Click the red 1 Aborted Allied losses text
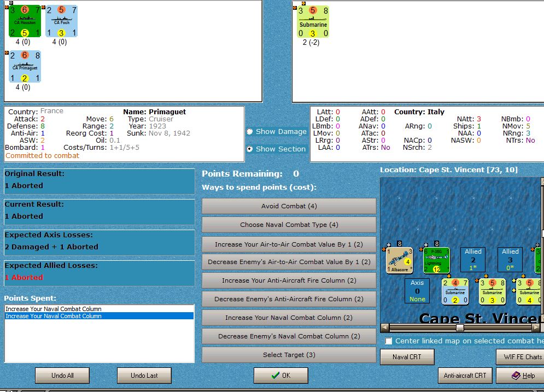 click(24, 278)
